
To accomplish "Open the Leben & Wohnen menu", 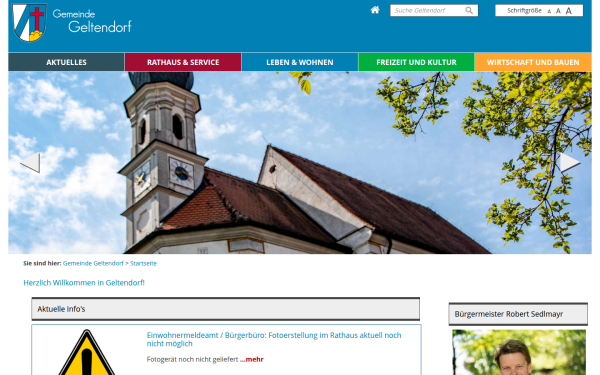I will click(300, 62).
